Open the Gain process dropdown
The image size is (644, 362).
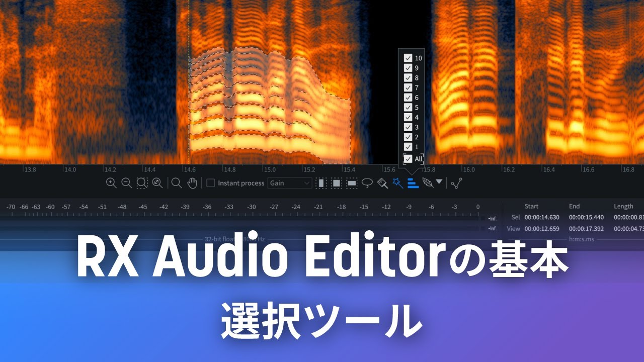[x=290, y=183]
